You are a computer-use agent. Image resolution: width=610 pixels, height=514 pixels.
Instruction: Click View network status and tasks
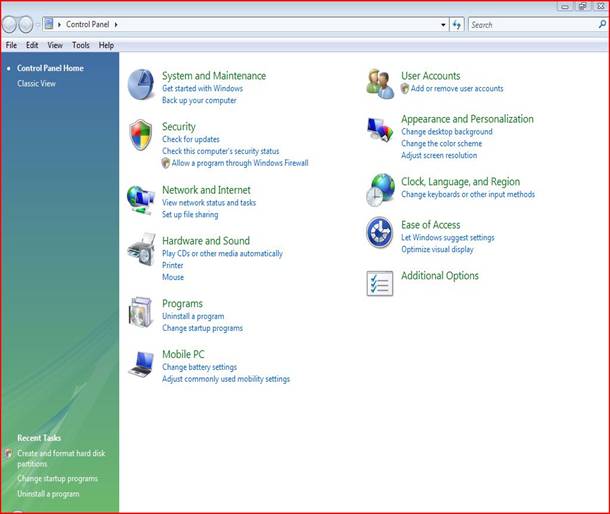209,203
